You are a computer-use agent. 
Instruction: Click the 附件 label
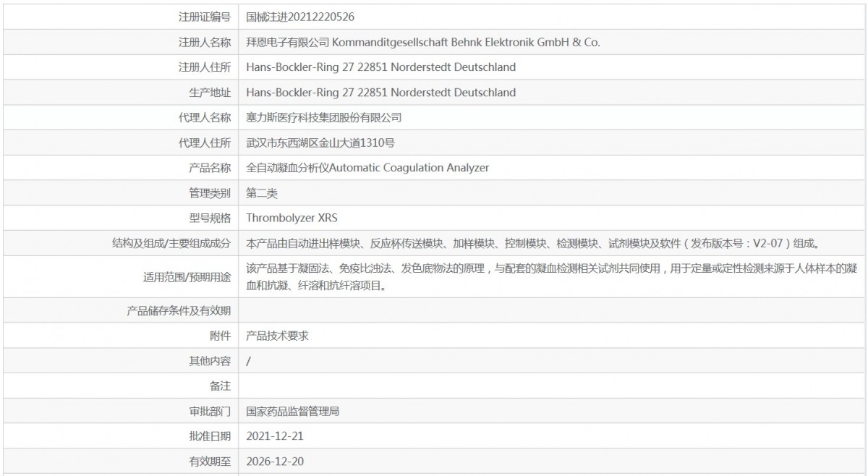click(x=221, y=336)
